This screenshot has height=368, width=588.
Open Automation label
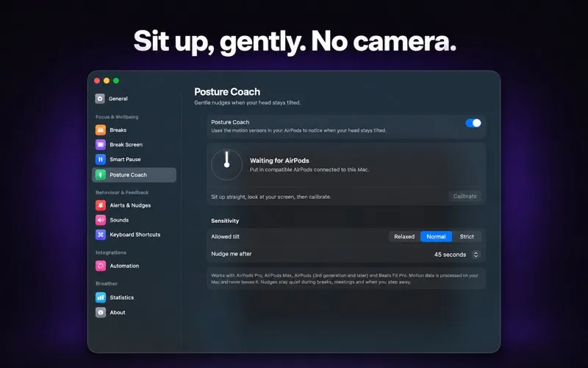pos(124,266)
